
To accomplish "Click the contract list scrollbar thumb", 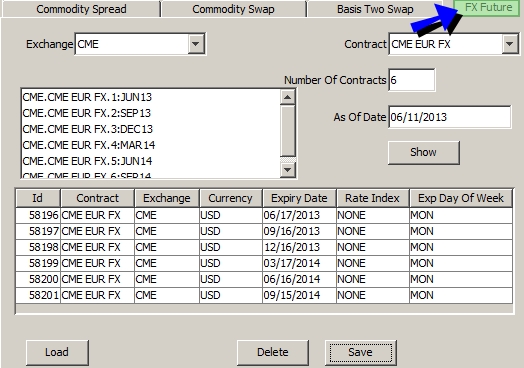I will [287, 131].
